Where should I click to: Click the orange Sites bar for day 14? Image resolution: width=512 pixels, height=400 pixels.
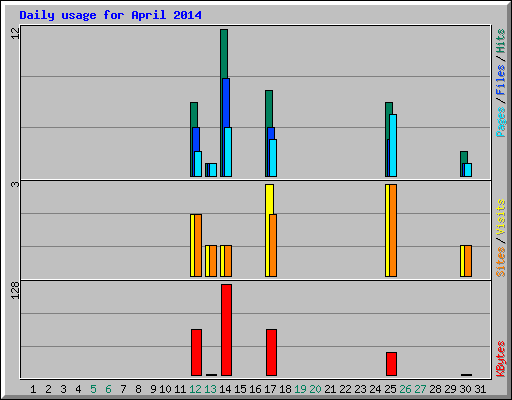point(228,261)
